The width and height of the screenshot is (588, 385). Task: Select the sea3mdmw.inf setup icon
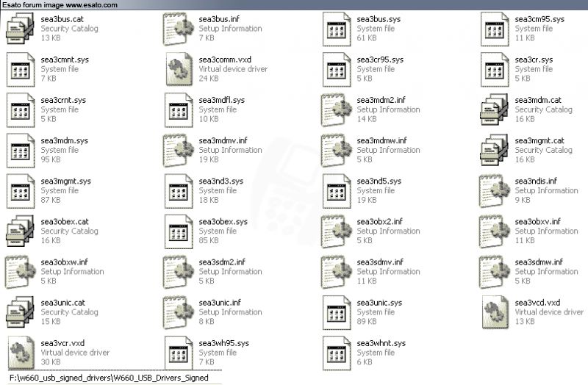pyautogui.click(x=337, y=150)
